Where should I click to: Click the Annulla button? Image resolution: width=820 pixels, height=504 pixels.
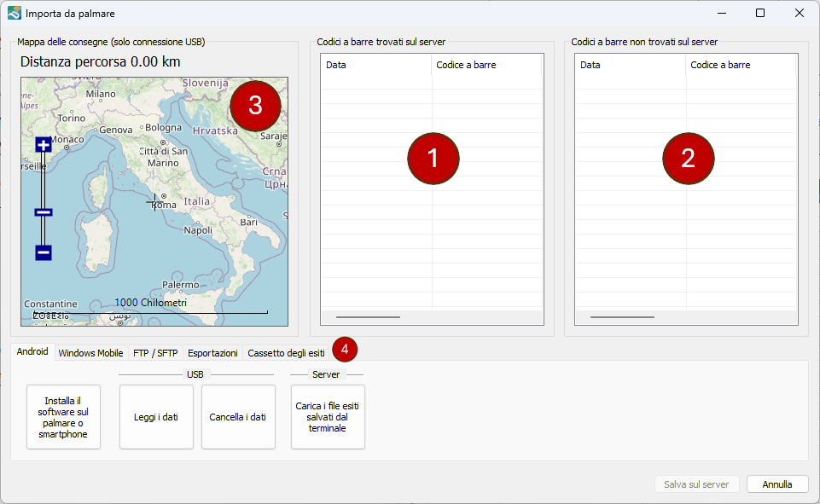776,484
